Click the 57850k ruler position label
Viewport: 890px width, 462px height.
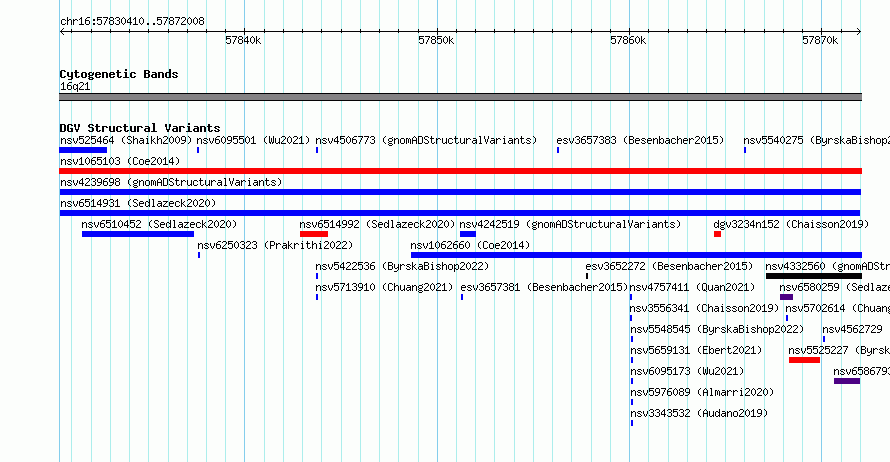coord(436,40)
